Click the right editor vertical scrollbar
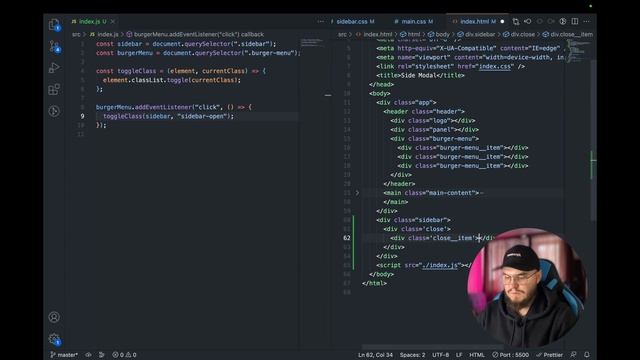 coord(593,140)
